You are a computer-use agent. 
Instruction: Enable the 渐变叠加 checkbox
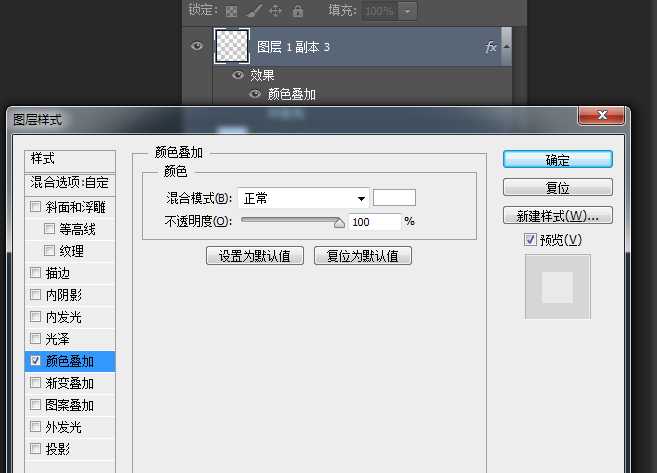tap(36, 383)
